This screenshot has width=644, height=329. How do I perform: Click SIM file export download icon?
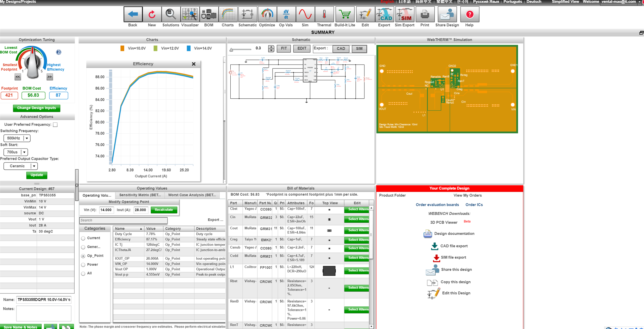(x=436, y=258)
